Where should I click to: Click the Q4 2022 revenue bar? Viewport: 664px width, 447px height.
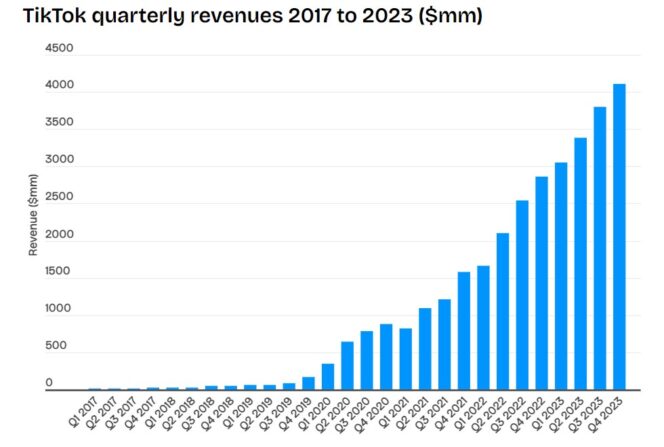(541, 283)
